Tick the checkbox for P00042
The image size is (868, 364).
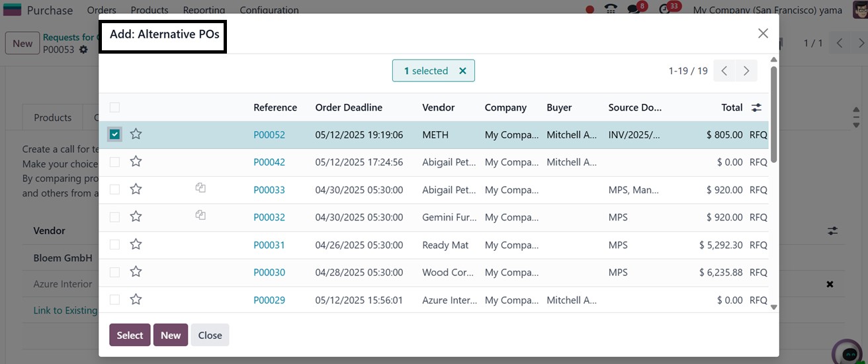coord(115,162)
